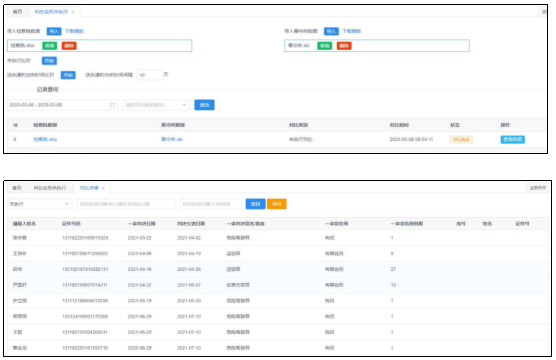Focus the interval days field showing 10

(149, 75)
